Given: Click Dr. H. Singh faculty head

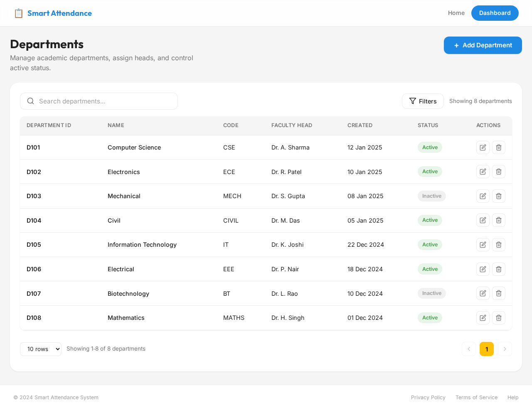Looking at the screenshot, I should pyautogui.click(x=288, y=318).
